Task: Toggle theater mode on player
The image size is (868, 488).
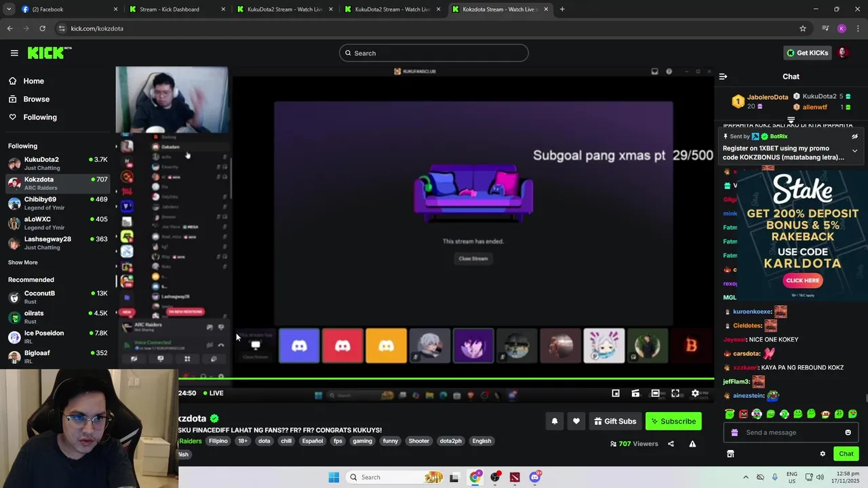Action: 655,393
